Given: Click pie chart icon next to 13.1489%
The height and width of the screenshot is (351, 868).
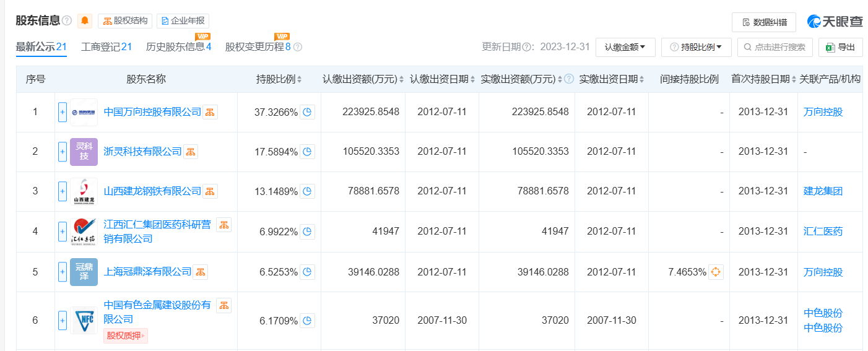Looking at the screenshot, I should point(308,191).
